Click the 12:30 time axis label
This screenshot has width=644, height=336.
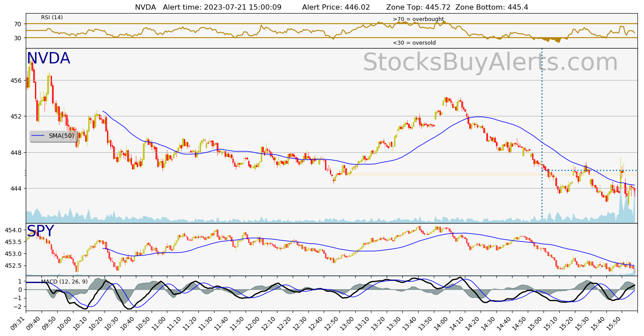[x=301, y=322]
